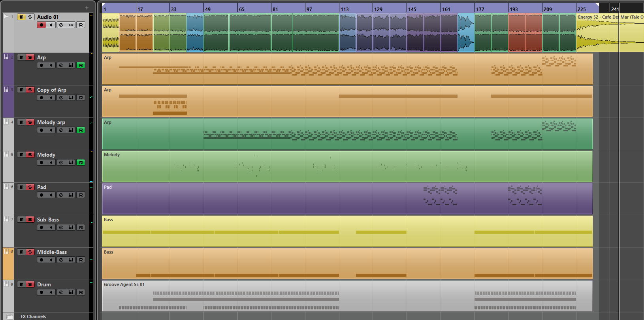Toggle monitor on the Pad track
Image resolution: width=644 pixels, height=320 pixels.
pyautogui.click(x=51, y=195)
